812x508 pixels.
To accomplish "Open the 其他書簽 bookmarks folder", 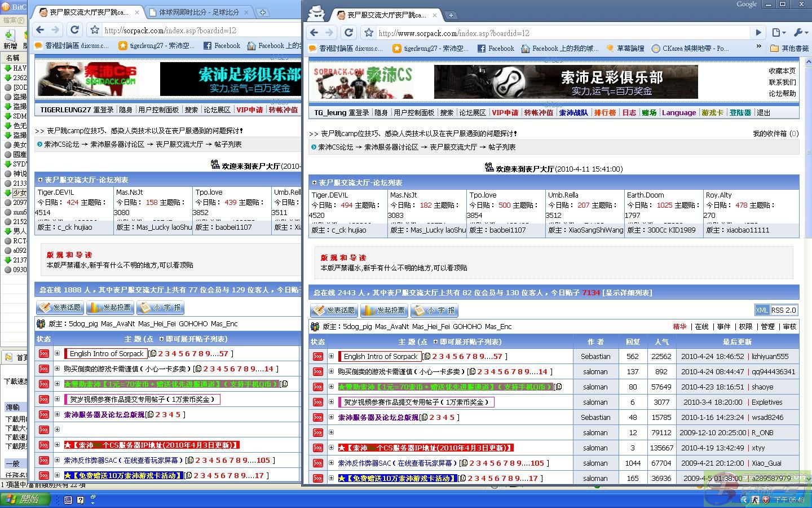I will pos(789,49).
